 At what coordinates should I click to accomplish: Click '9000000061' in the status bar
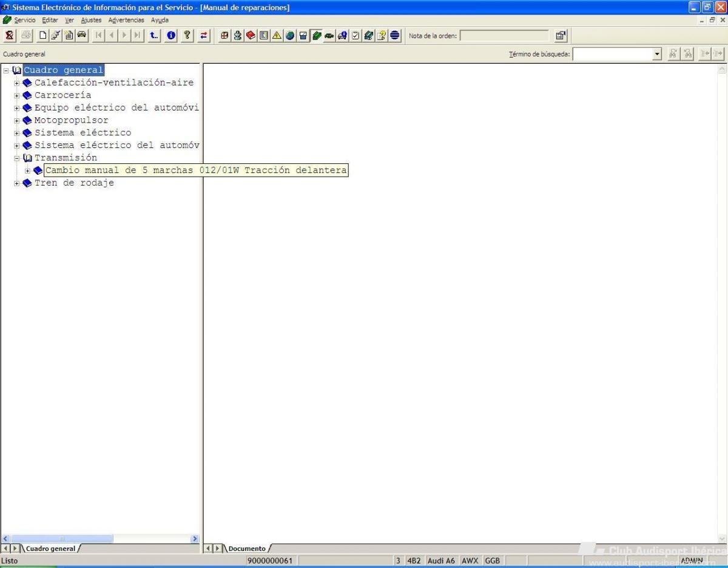point(270,561)
